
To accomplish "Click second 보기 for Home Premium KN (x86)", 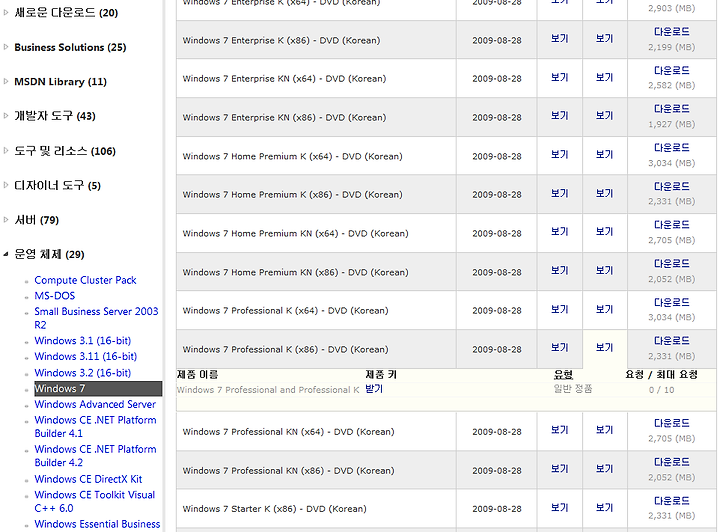I will point(604,271).
